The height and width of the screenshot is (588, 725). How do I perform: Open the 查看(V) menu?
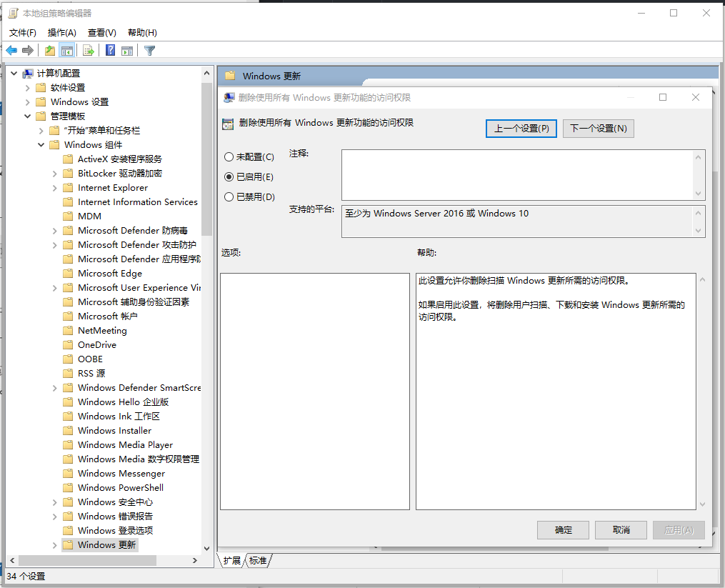[101, 32]
